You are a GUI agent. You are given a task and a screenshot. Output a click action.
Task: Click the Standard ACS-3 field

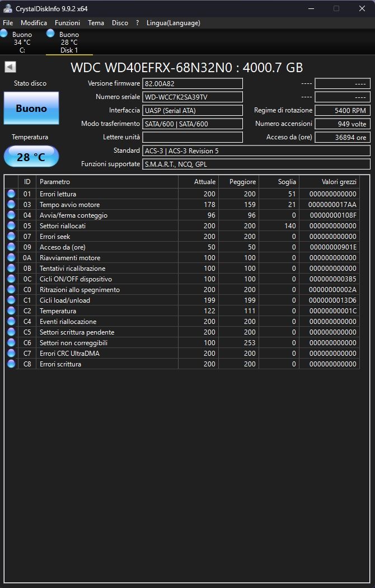pyautogui.click(x=256, y=150)
